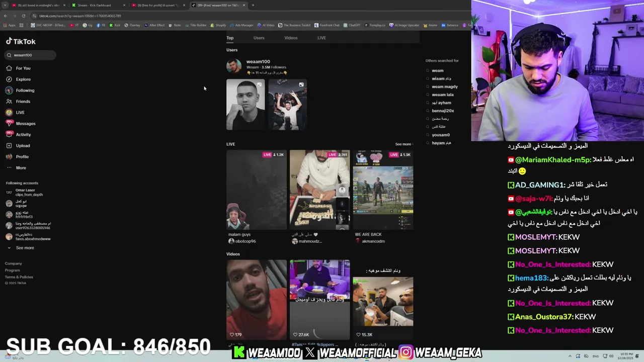Open After Effect bookmark
The width and height of the screenshot is (644, 362).
click(154, 25)
